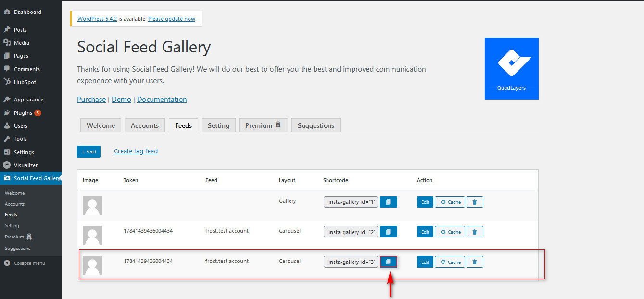Copy shortcode for insta-gallery id 1
Image resolution: width=644 pixels, height=299 pixels.
tap(389, 202)
